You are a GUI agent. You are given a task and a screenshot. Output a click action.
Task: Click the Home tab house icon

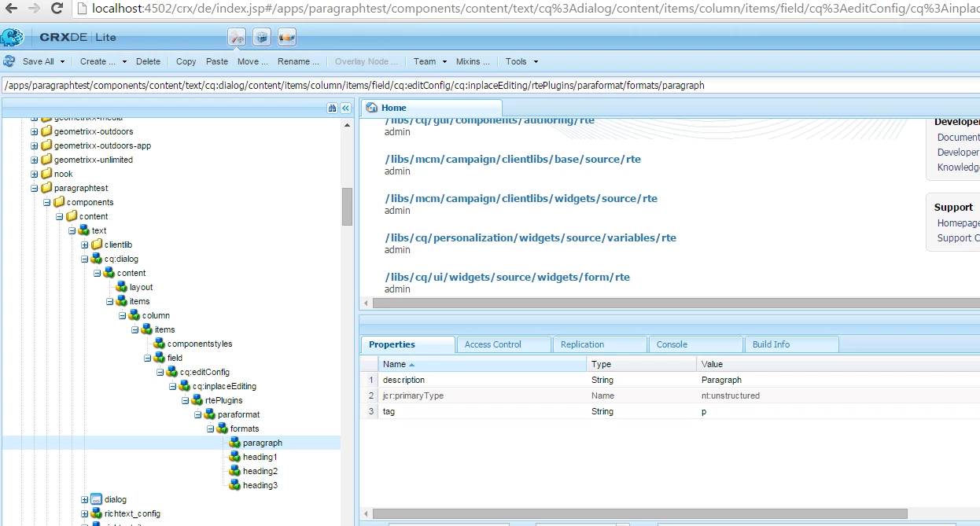[x=372, y=108]
